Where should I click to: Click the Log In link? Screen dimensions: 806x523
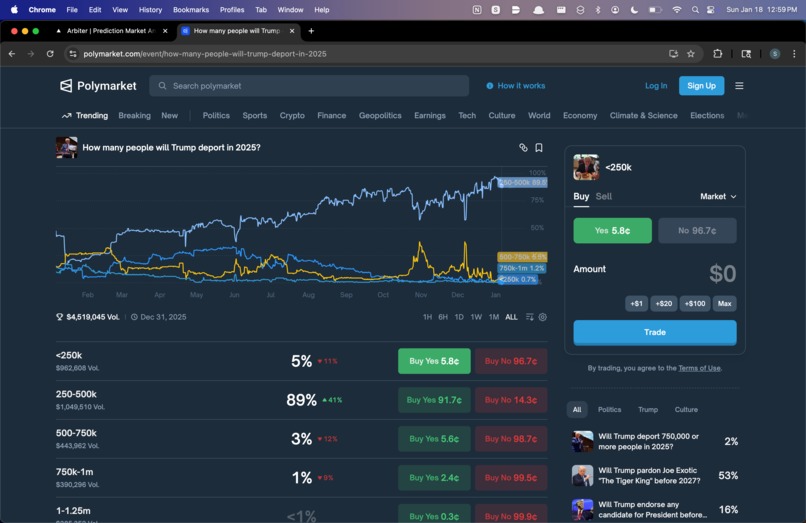(656, 86)
